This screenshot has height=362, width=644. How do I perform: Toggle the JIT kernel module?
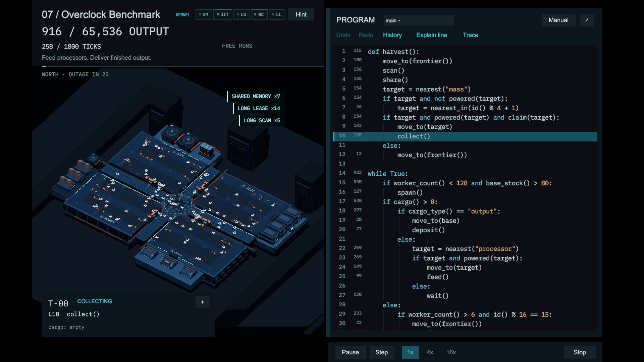tap(223, 14)
